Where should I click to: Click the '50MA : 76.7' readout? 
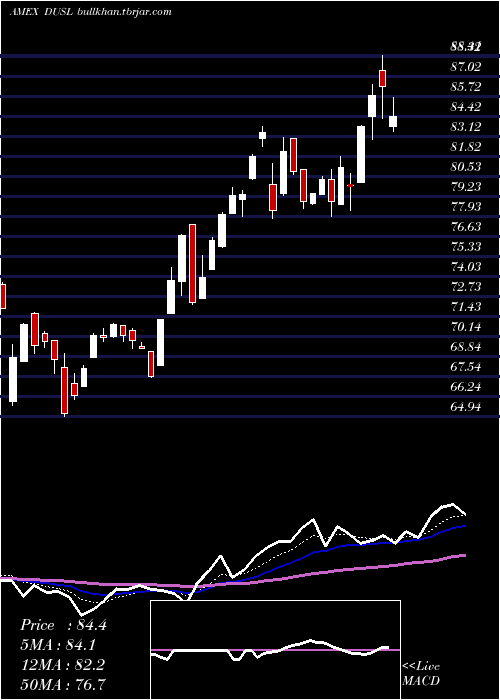(63, 684)
